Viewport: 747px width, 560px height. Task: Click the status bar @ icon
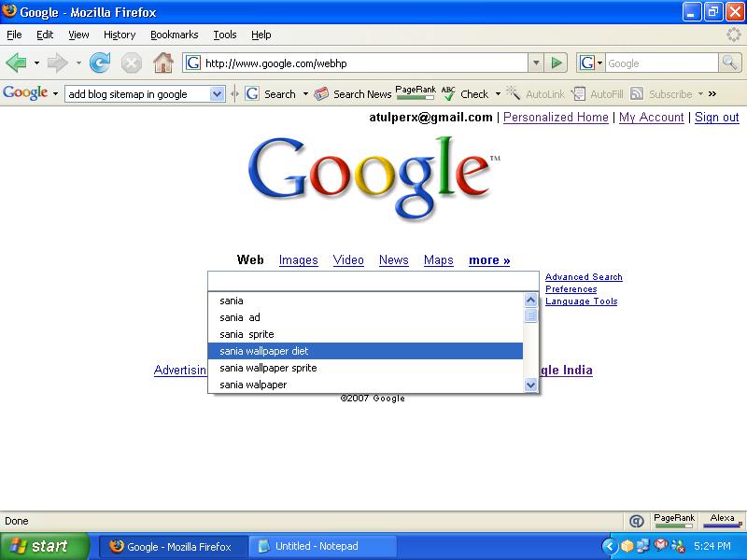[636, 522]
